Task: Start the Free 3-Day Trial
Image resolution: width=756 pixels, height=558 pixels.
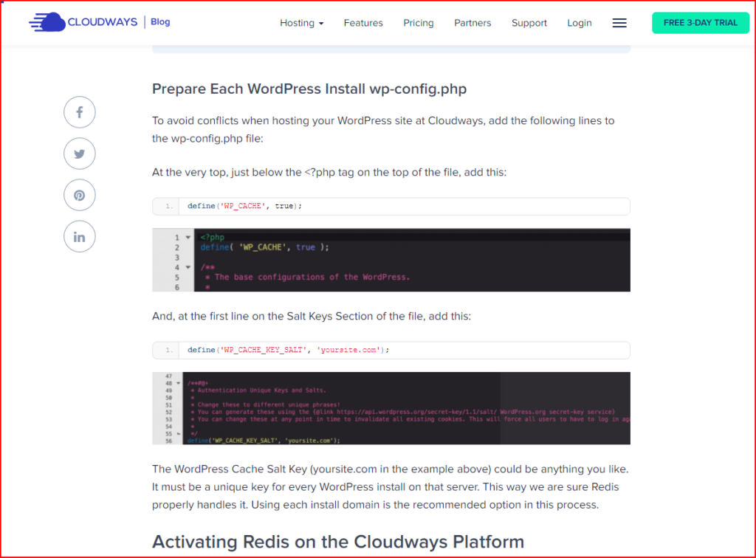Action: (x=700, y=23)
